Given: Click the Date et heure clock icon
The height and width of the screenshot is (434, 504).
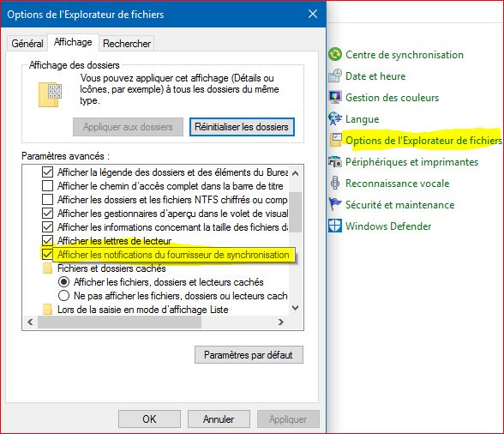Looking at the screenshot, I should [335, 76].
